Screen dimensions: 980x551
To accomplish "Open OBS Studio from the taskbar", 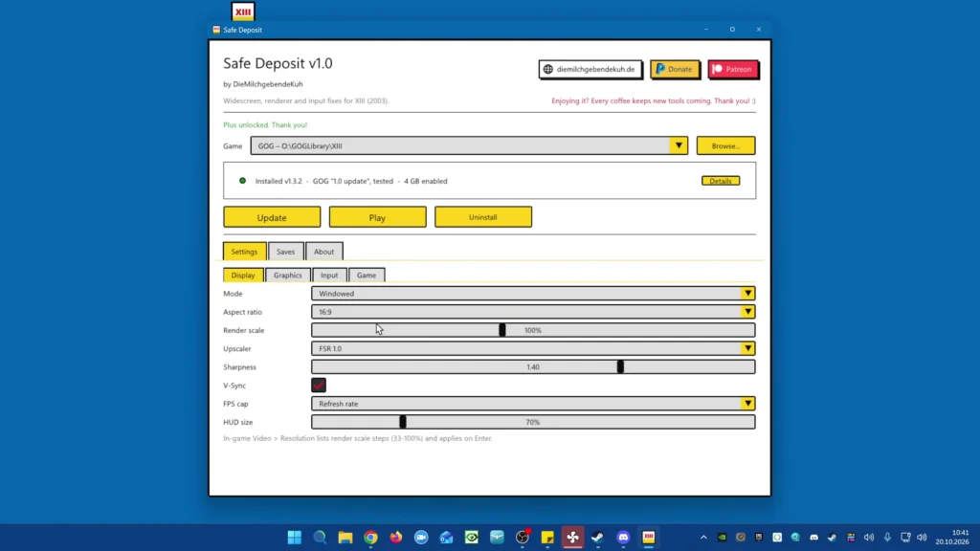I will [x=523, y=538].
